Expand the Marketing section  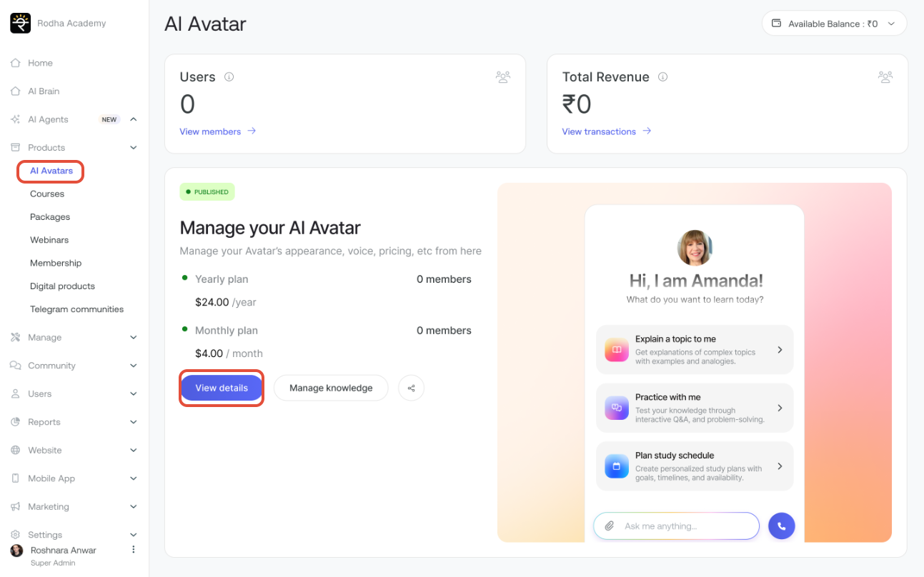133,507
